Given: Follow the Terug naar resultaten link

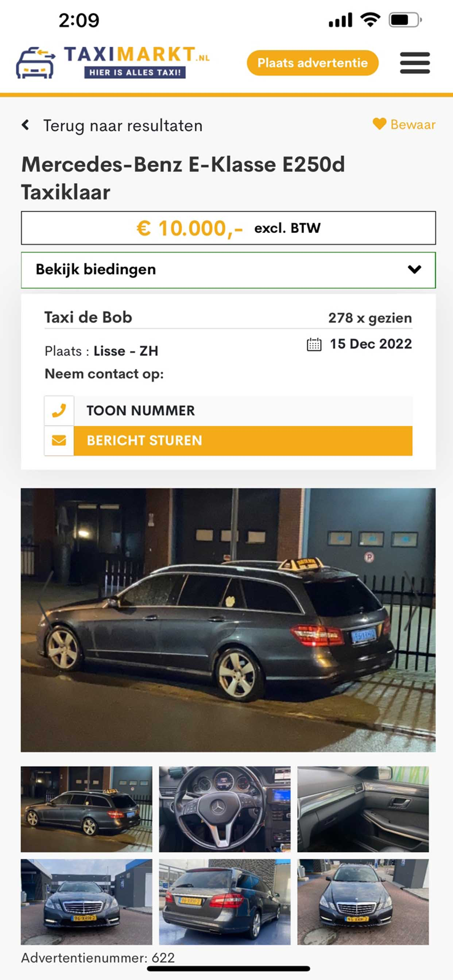Looking at the screenshot, I should pos(123,125).
